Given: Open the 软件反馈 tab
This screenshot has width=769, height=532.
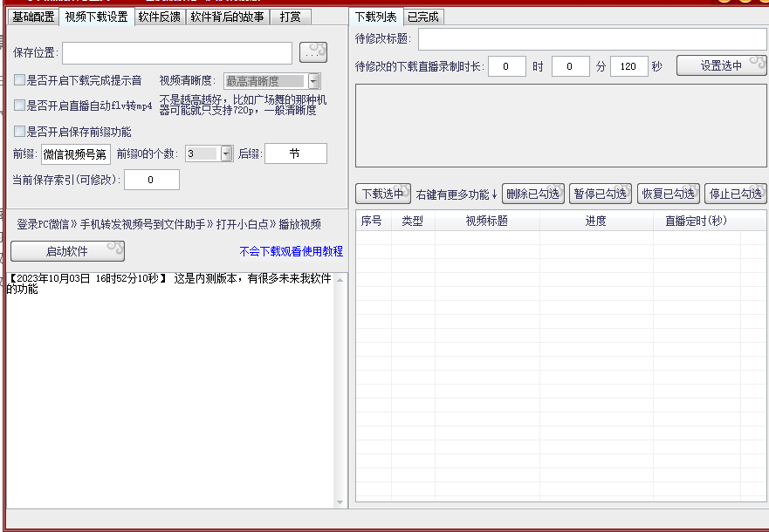Looking at the screenshot, I should pos(159,17).
